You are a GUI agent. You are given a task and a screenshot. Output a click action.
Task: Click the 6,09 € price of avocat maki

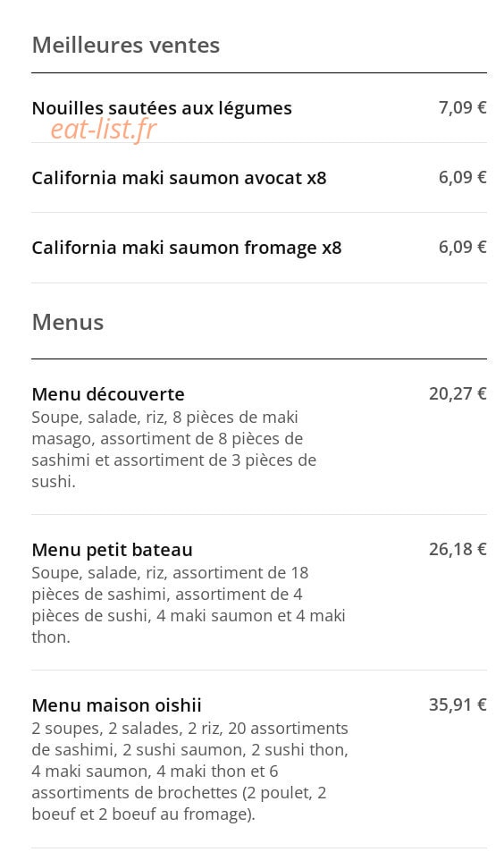462,177
